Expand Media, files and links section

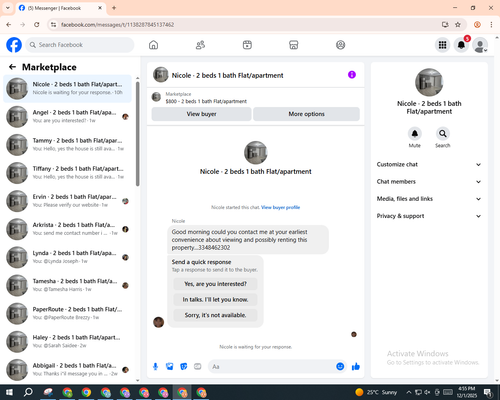coord(429,199)
